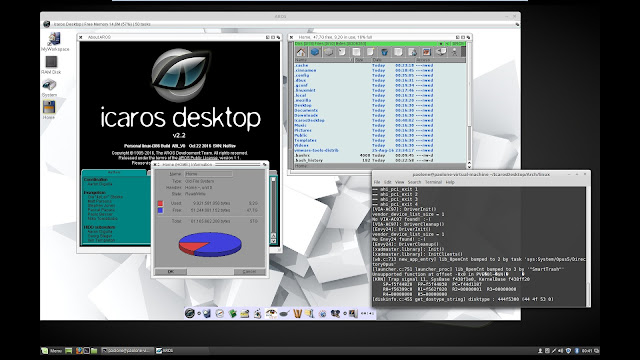640x360 pixels.
Task: Click the file list scroll-down arrow
Action: click(469, 166)
